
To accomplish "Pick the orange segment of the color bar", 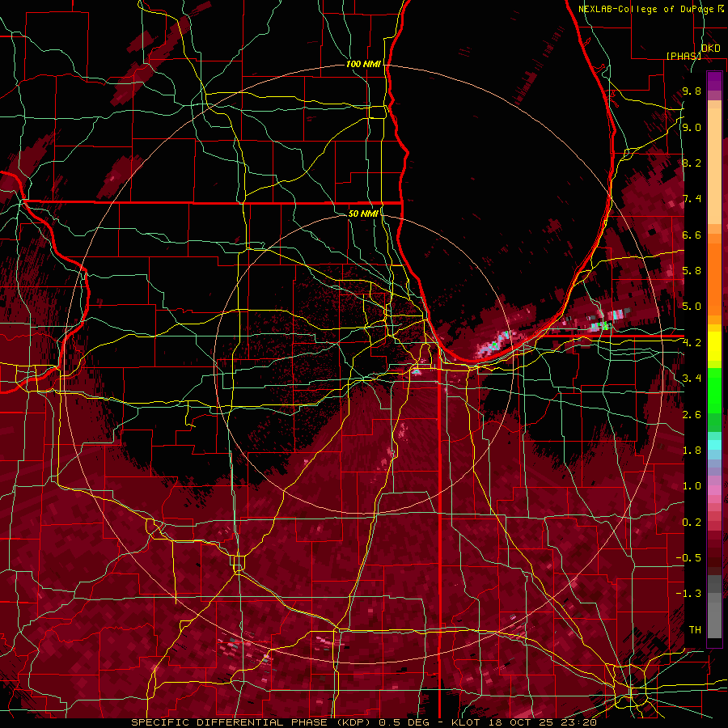I will [x=714, y=278].
